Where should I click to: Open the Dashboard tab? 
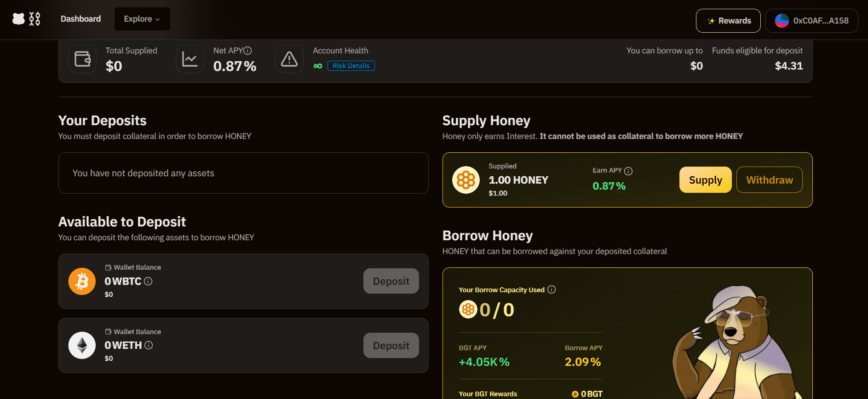[x=81, y=19]
